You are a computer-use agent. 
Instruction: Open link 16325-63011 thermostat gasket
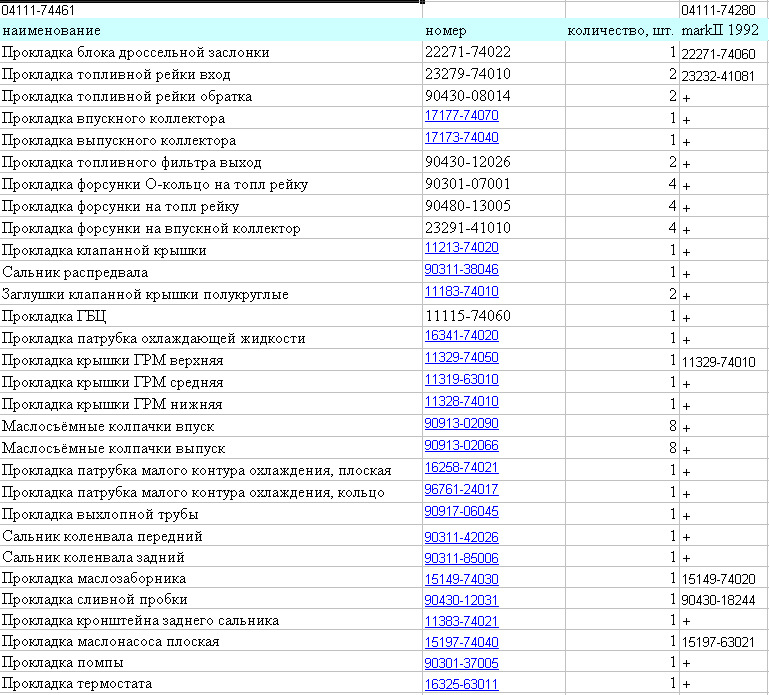point(461,685)
